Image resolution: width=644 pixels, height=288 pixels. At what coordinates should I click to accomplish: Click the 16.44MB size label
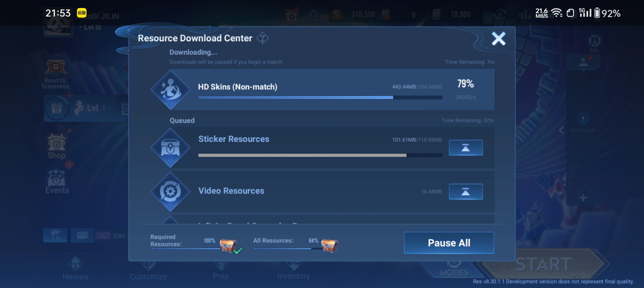click(431, 191)
